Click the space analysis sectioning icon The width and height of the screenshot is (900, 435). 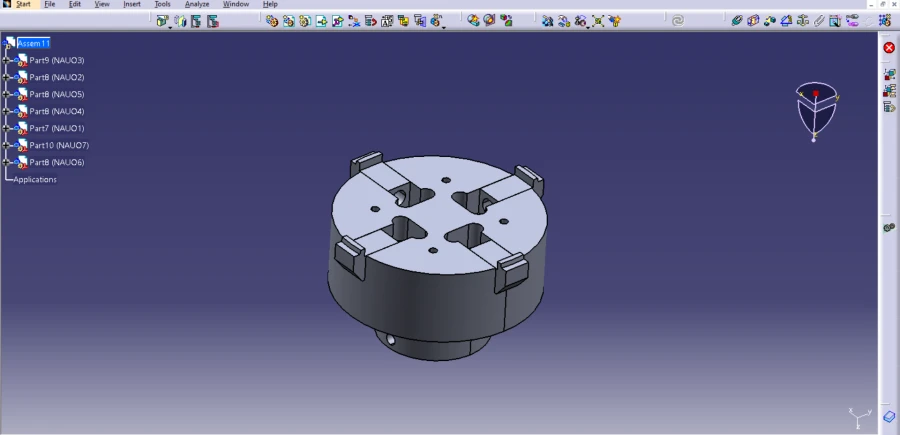(490, 21)
